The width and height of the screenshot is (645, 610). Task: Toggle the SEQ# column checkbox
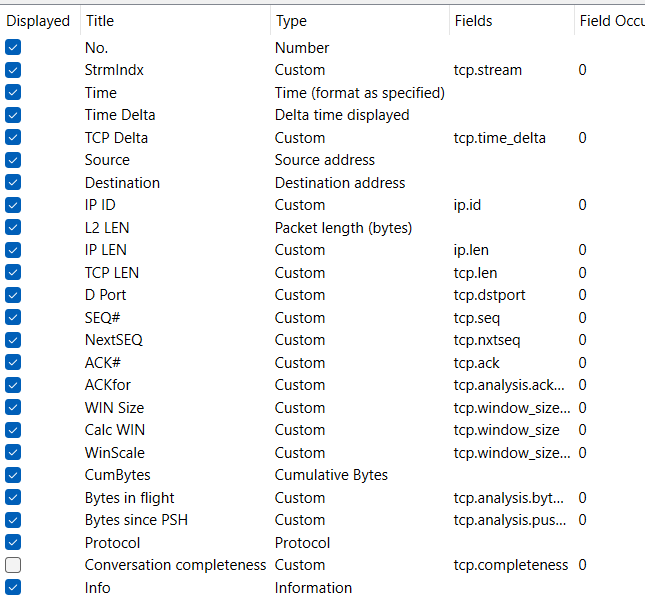coord(13,317)
